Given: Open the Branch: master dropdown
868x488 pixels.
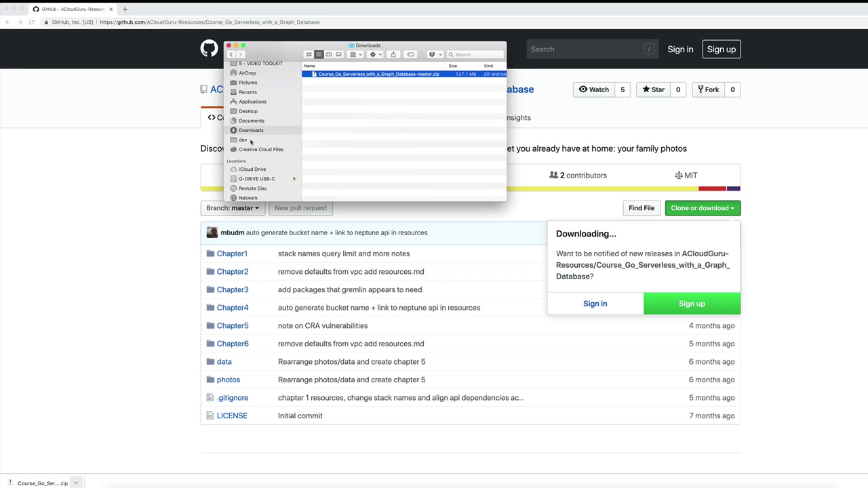Looking at the screenshot, I should point(233,208).
